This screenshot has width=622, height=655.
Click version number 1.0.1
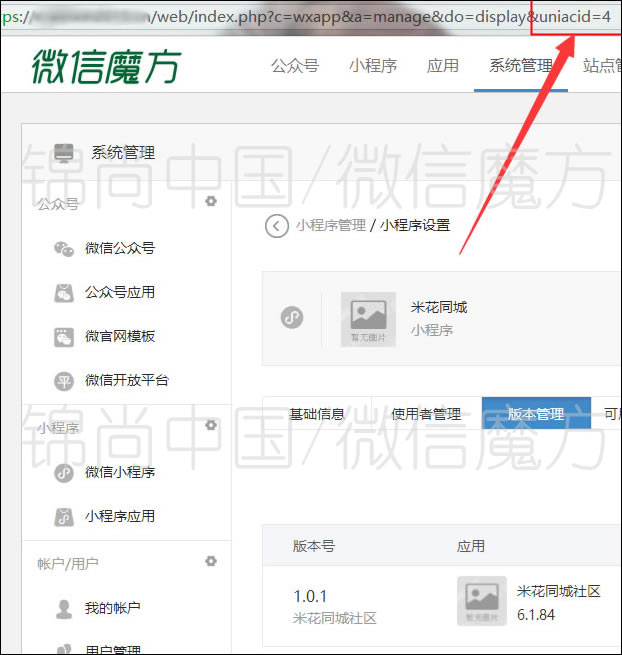(310, 597)
